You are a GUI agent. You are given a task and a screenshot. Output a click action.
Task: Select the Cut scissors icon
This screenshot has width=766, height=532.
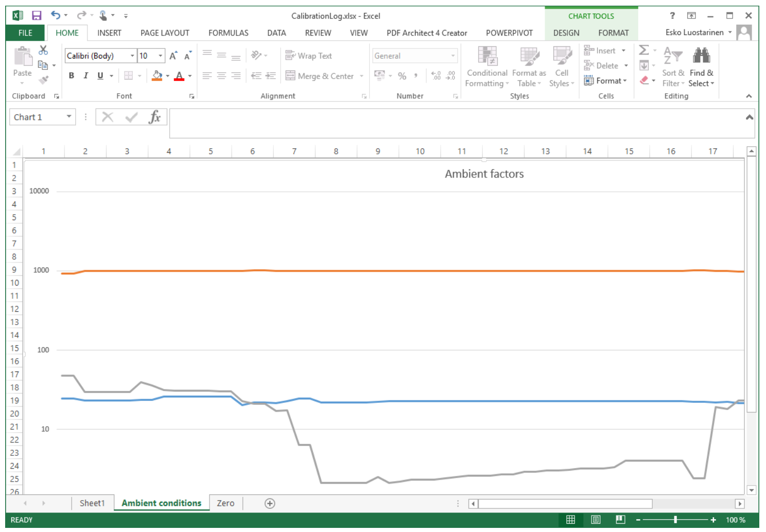click(x=43, y=50)
